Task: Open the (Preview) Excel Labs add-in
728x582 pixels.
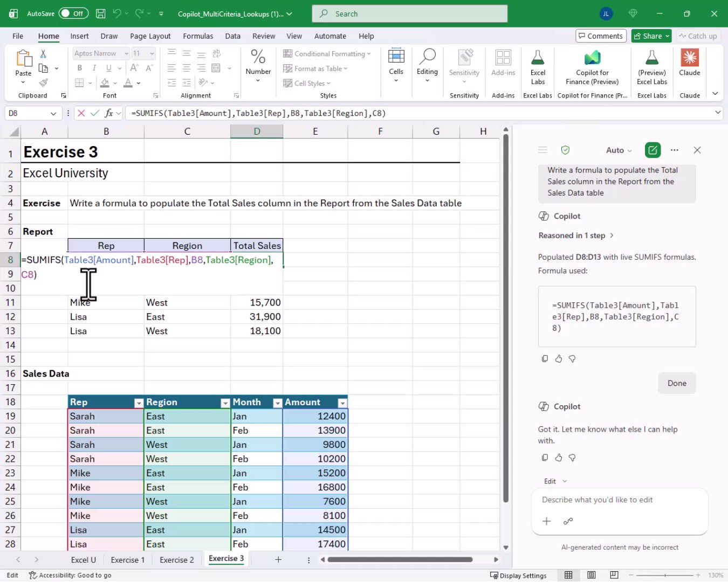Action: click(652, 67)
